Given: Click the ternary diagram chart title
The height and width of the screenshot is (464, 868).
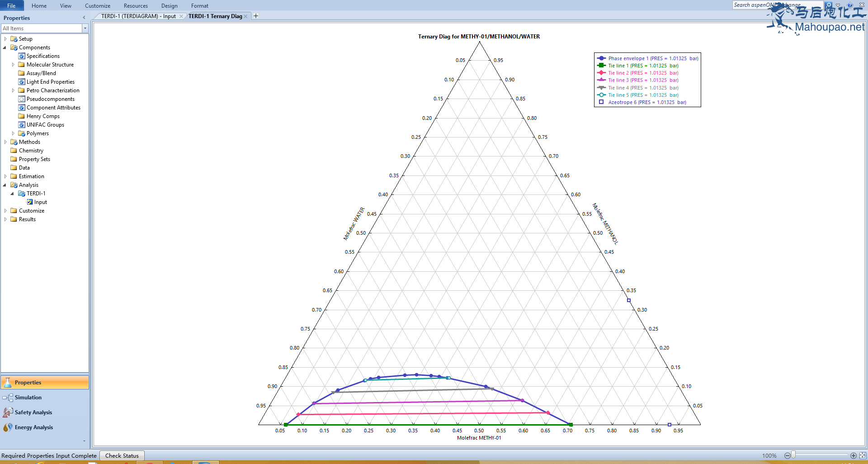Looking at the screenshot, I should [x=479, y=37].
